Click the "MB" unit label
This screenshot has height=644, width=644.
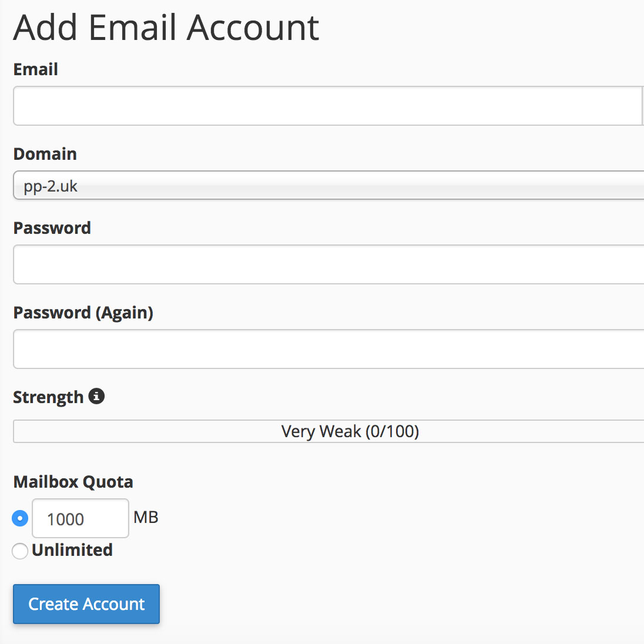coord(146,517)
